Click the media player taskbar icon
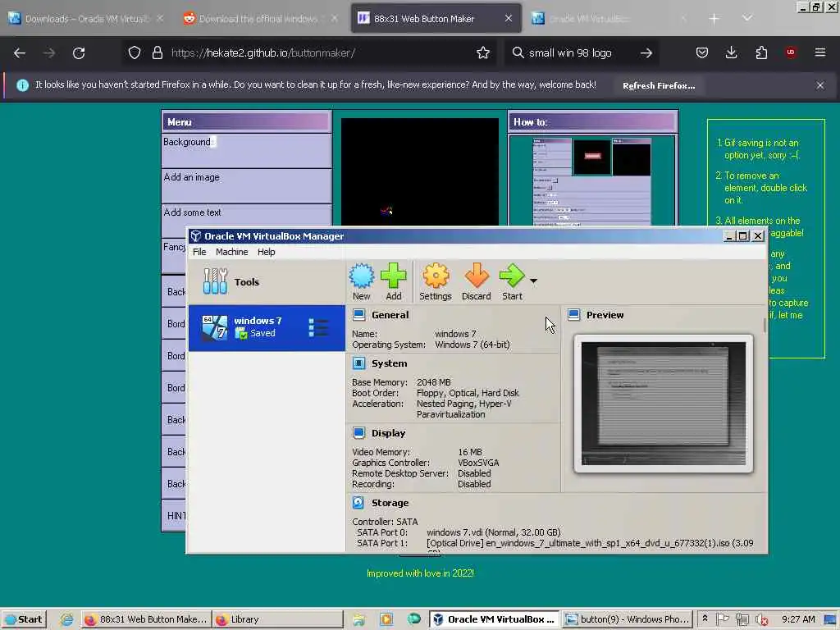The image size is (840, 630). [386, 619]
